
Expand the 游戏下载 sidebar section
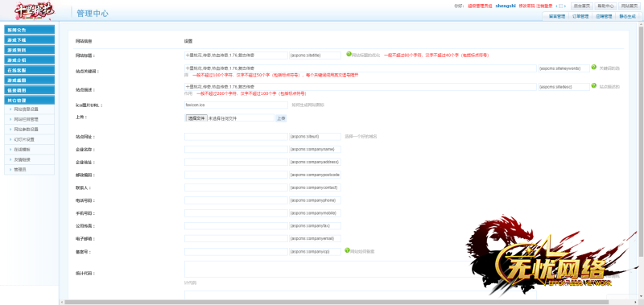[29, 39]
